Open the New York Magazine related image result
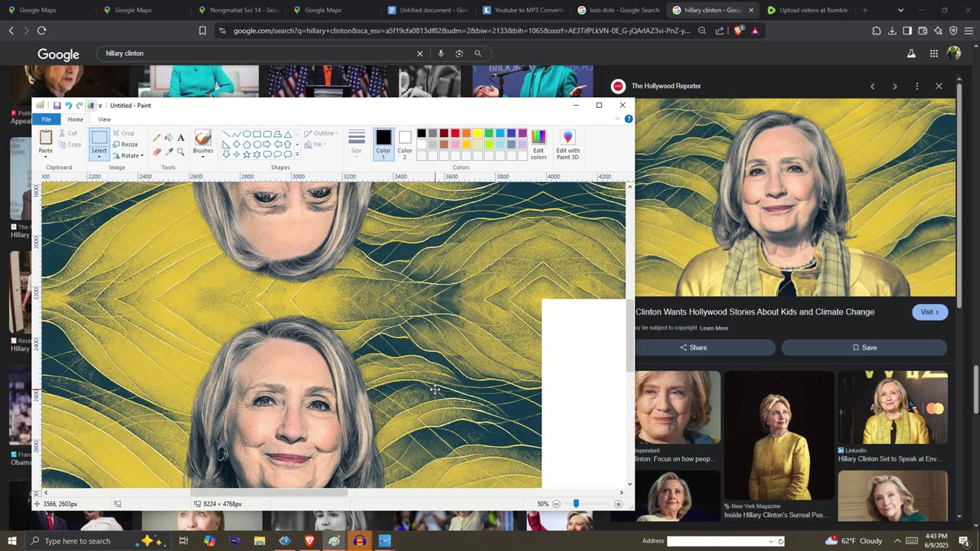The image size is (980, 551). coord(779,445)
